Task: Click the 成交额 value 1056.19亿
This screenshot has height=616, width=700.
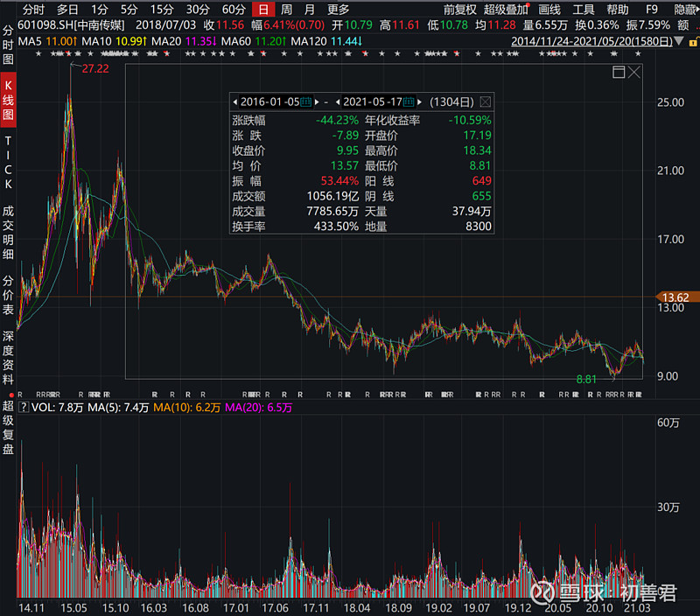Action: click(x=332, y=196)
